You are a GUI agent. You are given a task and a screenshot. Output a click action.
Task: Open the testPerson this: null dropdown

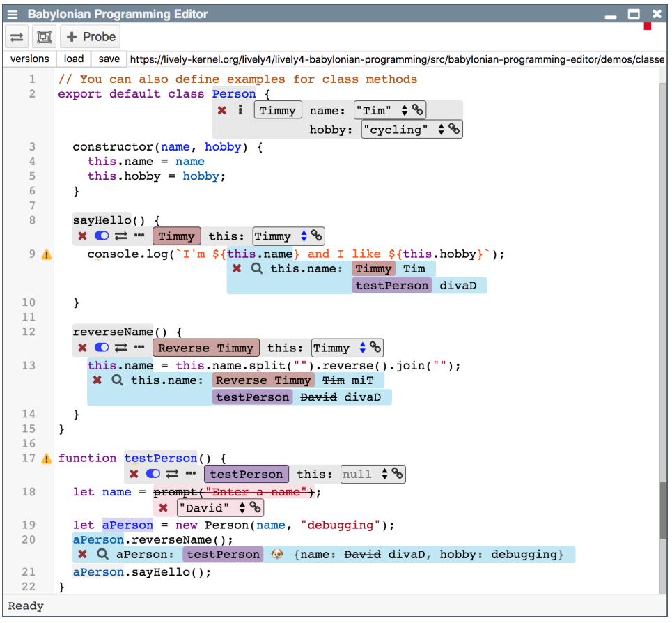pos(385,474)
